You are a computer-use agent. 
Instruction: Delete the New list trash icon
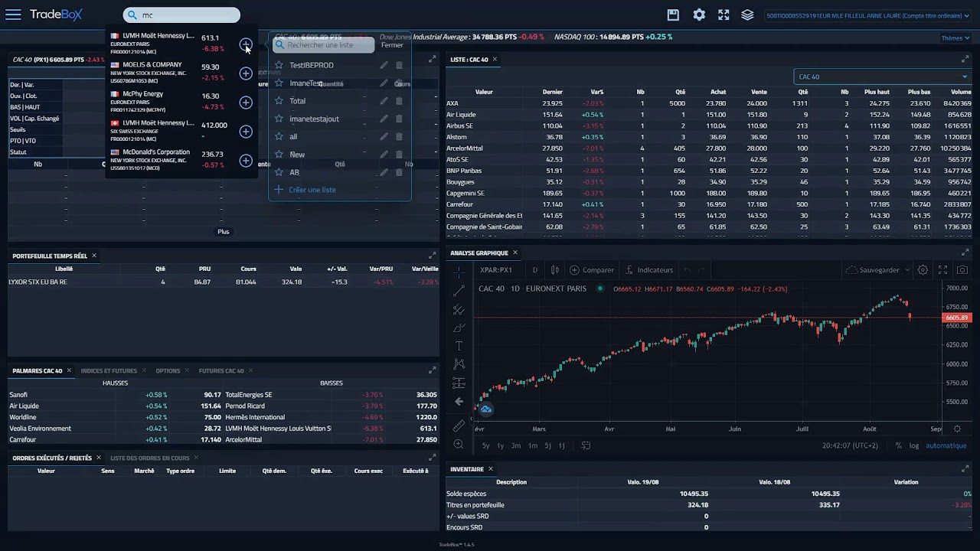pos(399,155)
